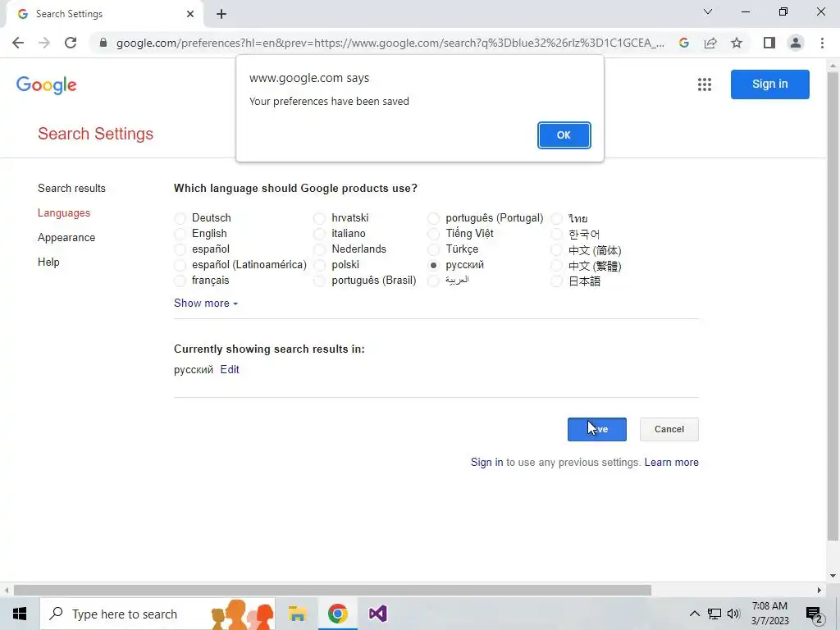Image resolution: width=840 pixels, height=630 pixels.
Task: Go back to the previous page
Action: tap(18, 43)
